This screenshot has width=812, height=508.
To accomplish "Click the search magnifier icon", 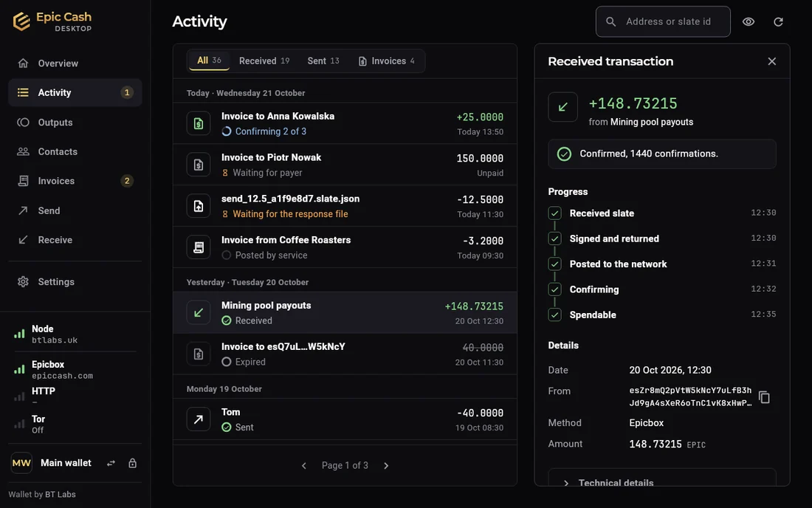I will click(611, 21).
